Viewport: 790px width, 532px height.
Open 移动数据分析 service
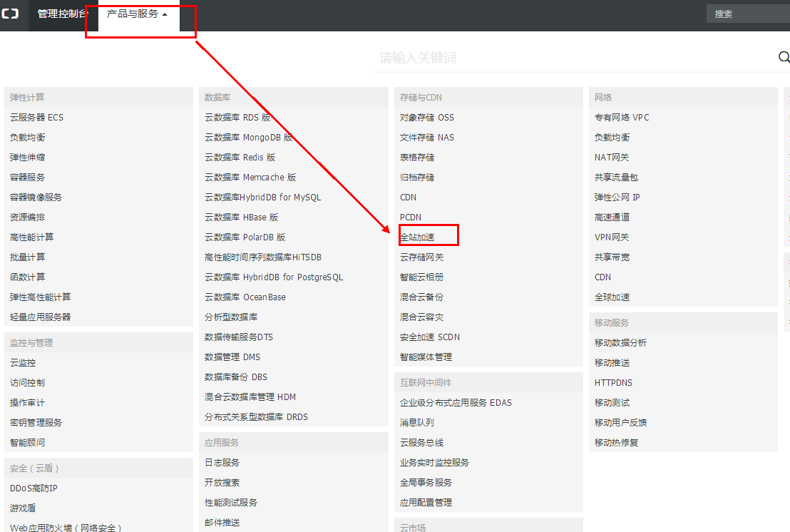pos(620,343)
